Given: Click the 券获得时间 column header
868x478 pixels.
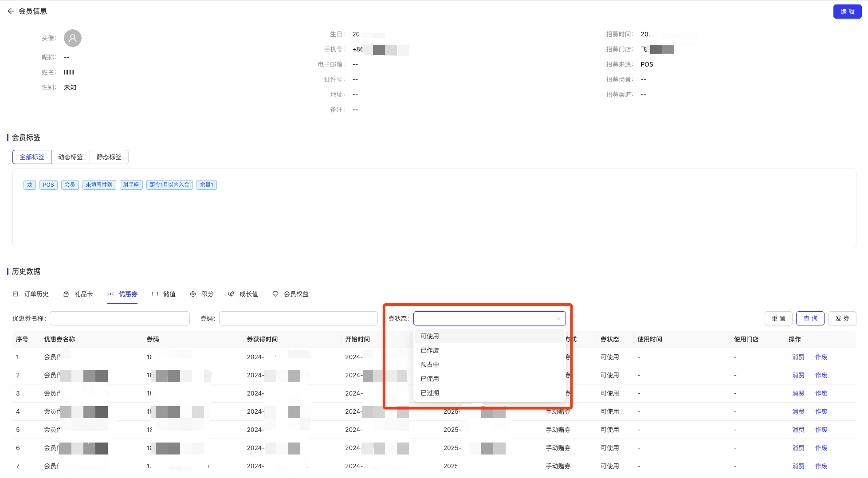Looking at the screenshot, I should tap(262, 339).
